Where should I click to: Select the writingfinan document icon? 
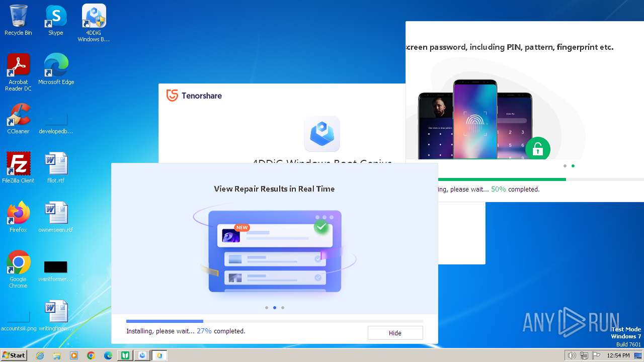(56, 316)
